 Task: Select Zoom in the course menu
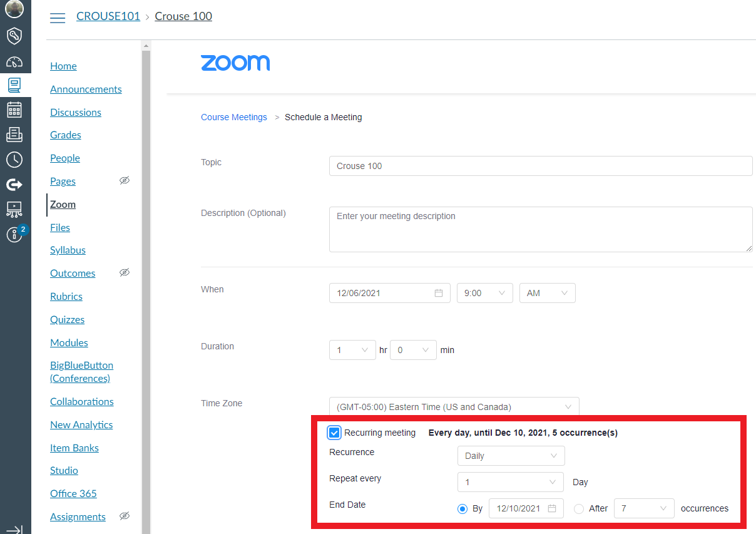click(63, 204)
